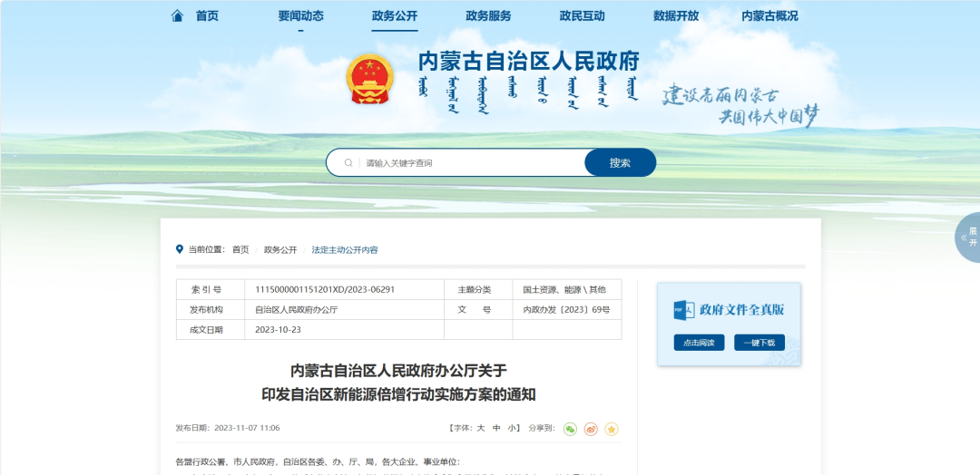Click the 内蒙古自治区人民政府 site title
This screenshot has height=475, width=980.
pyautogui.click(x=529, y=62)
